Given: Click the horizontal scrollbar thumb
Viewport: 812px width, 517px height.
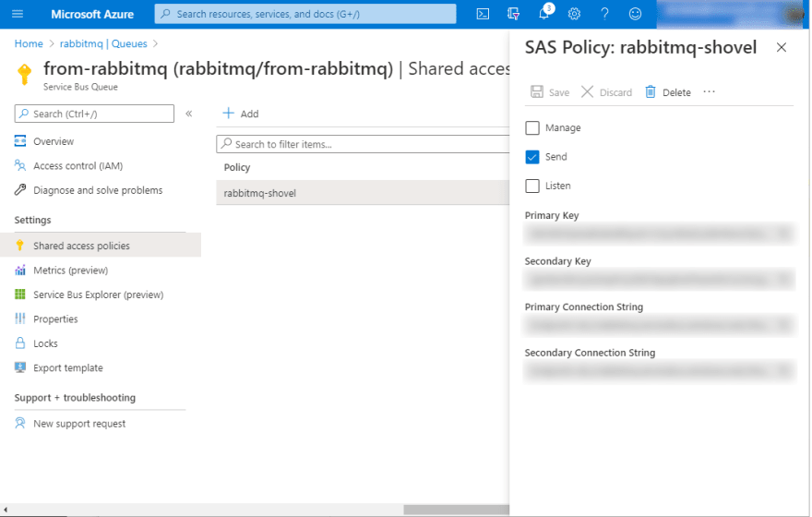Looking at the screenshot, I should (456, 510).
